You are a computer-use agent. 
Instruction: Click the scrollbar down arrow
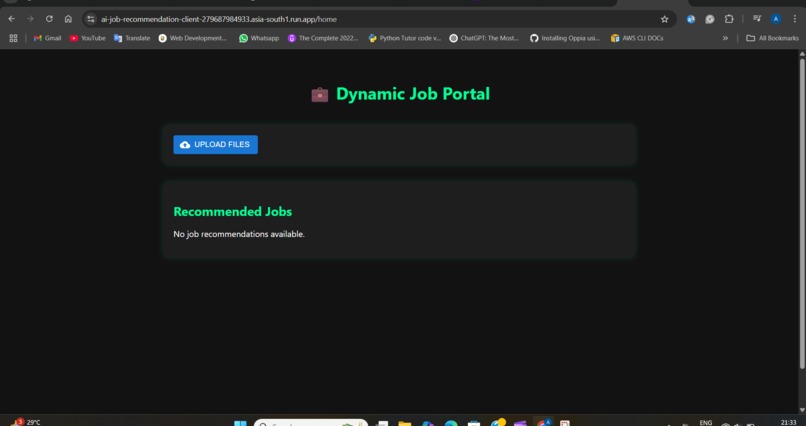(802, 410)
